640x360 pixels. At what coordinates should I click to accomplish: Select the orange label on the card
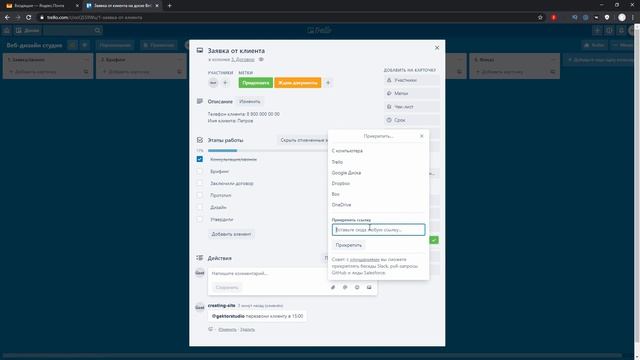click(298, 83)
